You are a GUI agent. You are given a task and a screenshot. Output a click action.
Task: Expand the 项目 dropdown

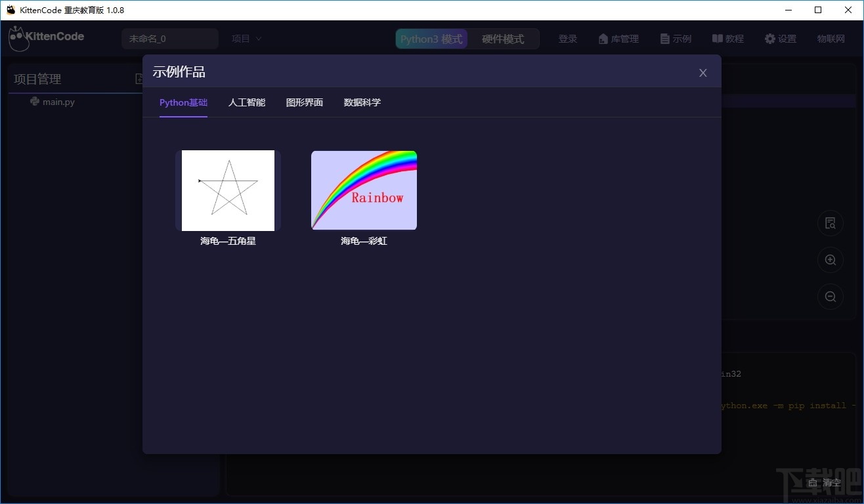click(246, 38)
